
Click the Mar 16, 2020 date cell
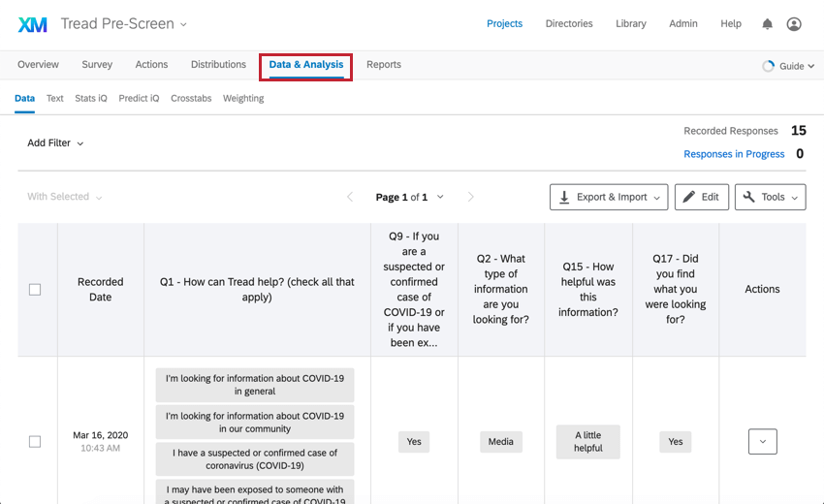(101, 441)
